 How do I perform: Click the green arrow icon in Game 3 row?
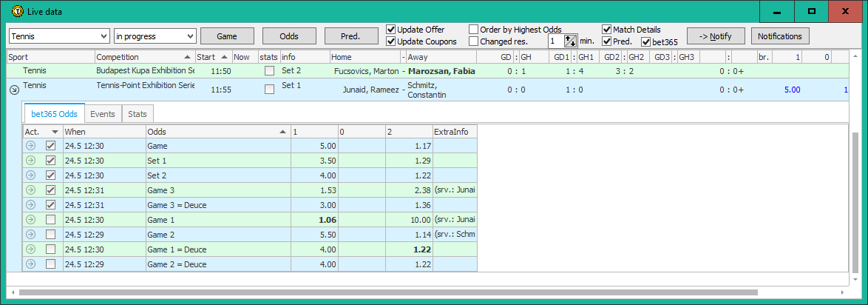point(31,190)
